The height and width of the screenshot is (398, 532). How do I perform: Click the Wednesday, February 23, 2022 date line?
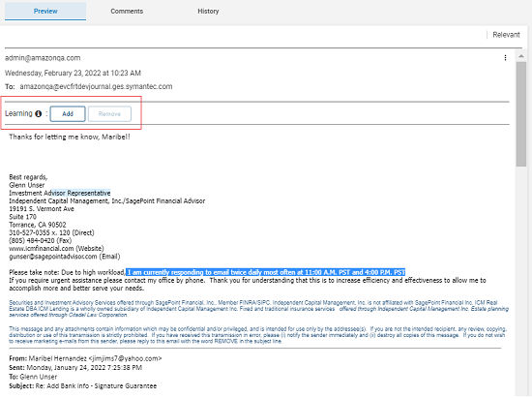(73, 73)
